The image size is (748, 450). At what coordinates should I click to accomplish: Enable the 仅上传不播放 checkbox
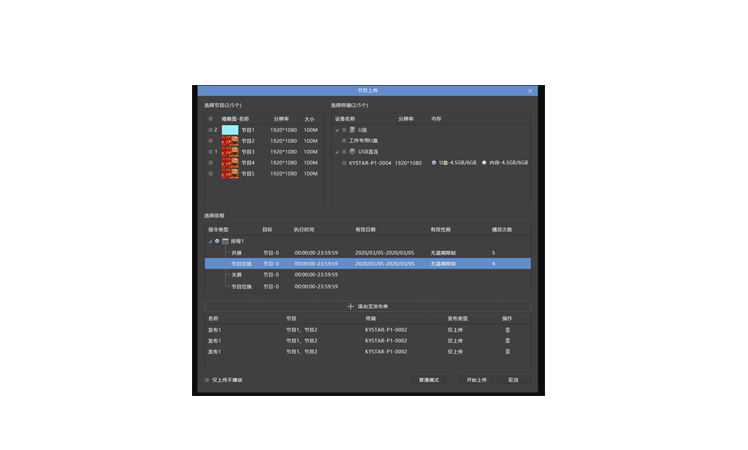(x=207, y=380)
